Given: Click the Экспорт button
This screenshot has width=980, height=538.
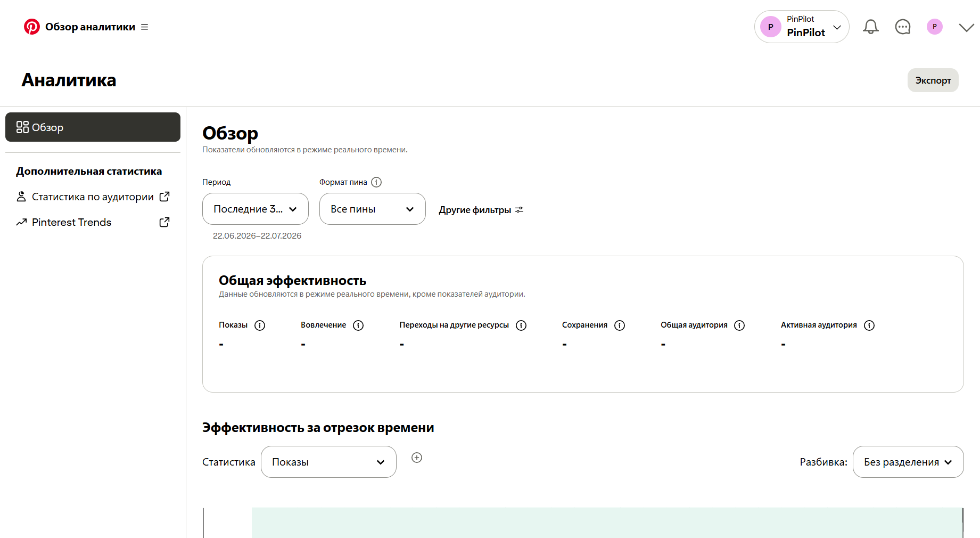Looking at the screenshot, I should [x=933, y=80].
